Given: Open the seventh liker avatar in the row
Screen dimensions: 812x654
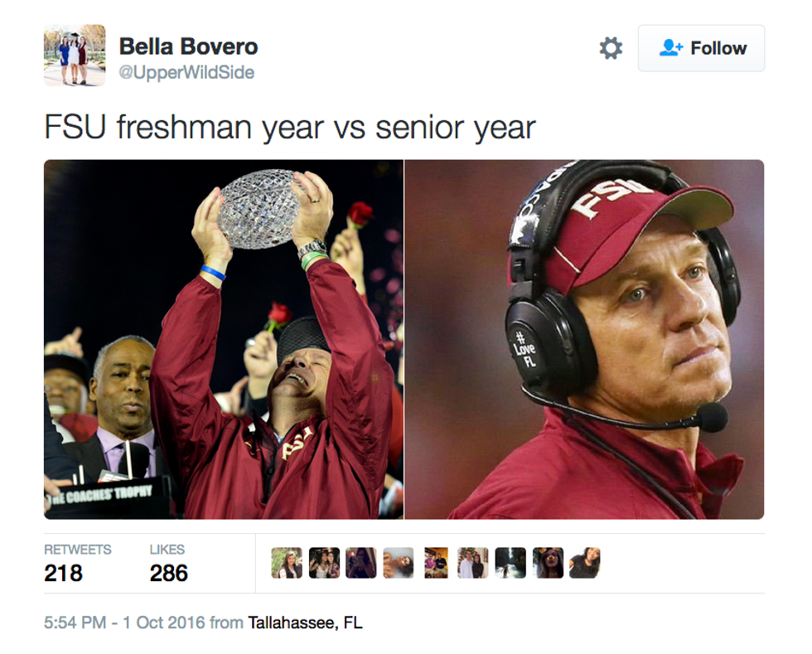Looking at the screenshot, I should coord(510,563).
